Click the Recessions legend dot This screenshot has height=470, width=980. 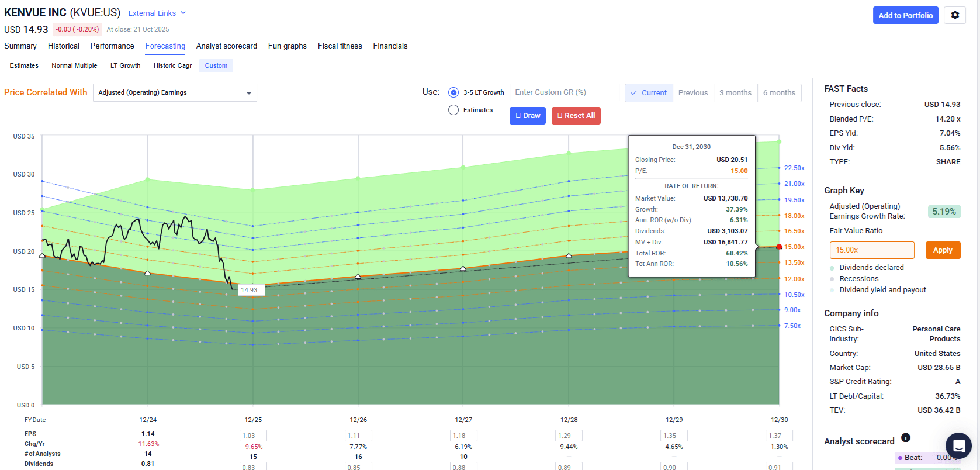click(x=832, y=279)
